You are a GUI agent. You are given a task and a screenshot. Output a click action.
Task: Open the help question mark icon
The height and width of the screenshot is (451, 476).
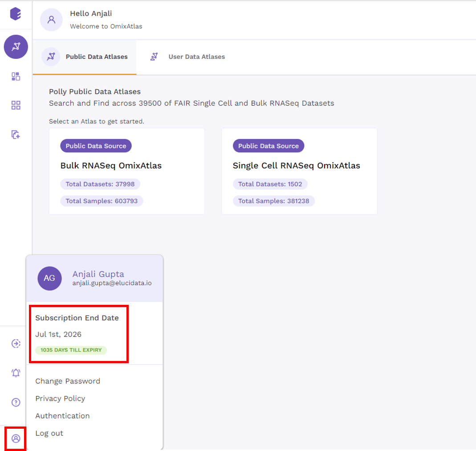pos(16,402)
